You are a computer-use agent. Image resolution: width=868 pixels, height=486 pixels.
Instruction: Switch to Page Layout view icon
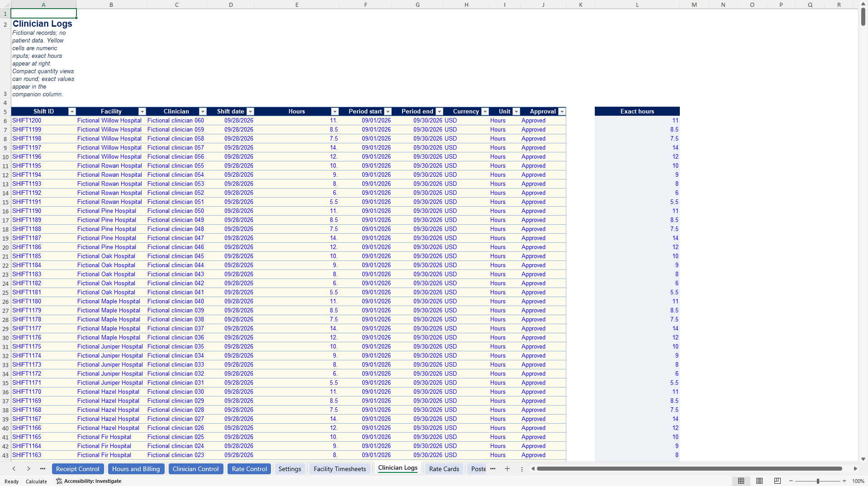tap(759, 481)
